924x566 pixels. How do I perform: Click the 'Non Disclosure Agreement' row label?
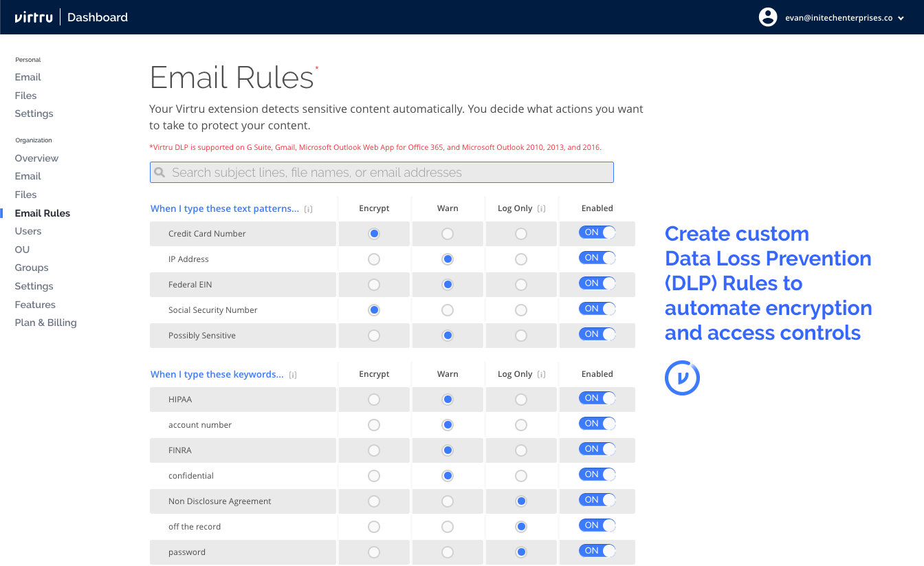pos(220,501)
